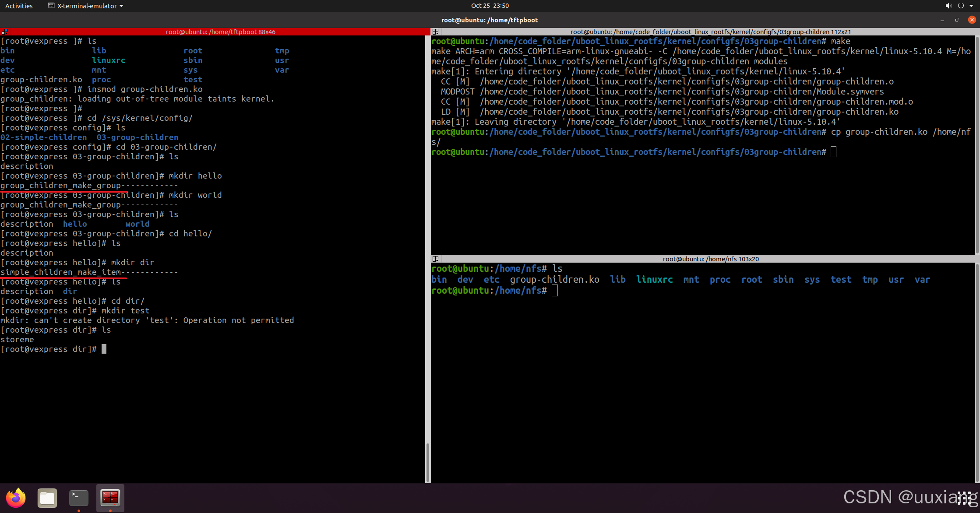Open the Files manager dock icon
The image size is (980, 513).
tap(47, 498)
